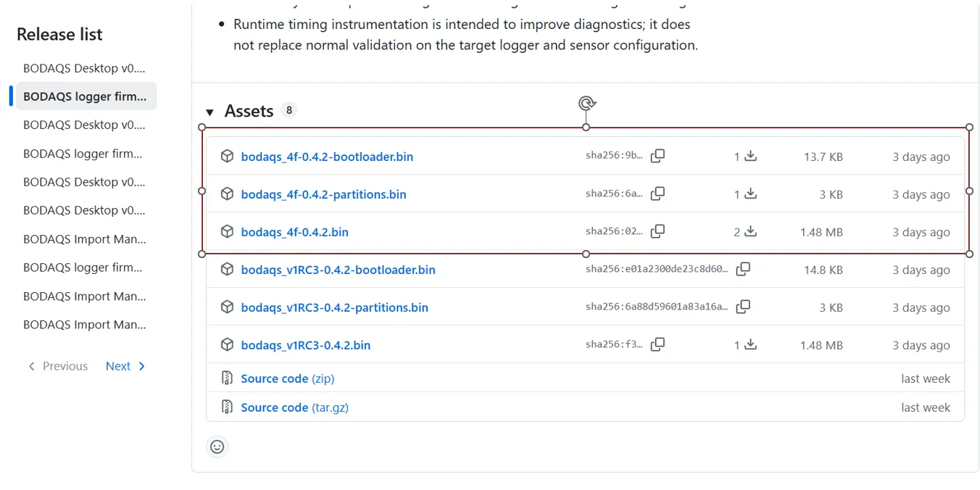
Task: Click package icon beside bodaqs_v1RC3-0.4.2-bootloader.bin
Action: tap(227, 269)
